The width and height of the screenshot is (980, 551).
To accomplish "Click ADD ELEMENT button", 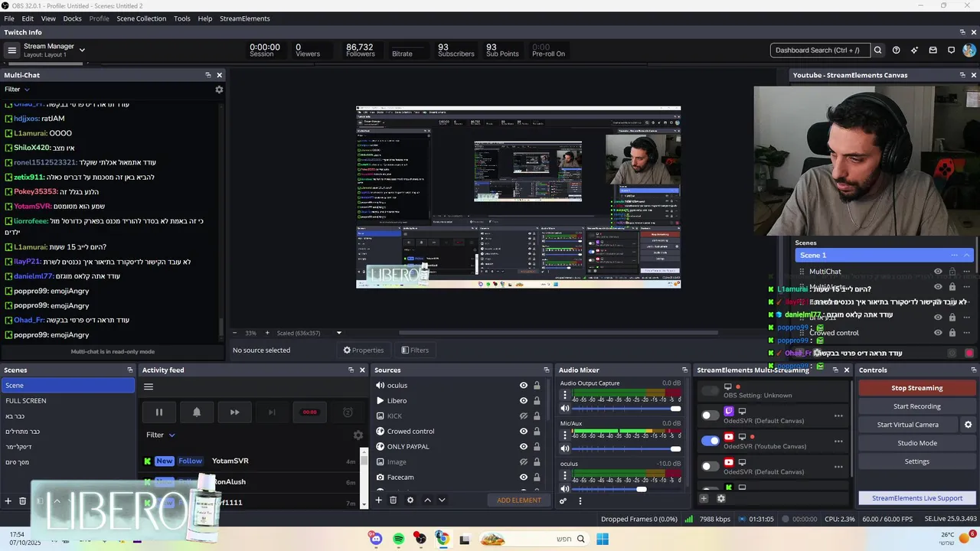I will [519, 500].
